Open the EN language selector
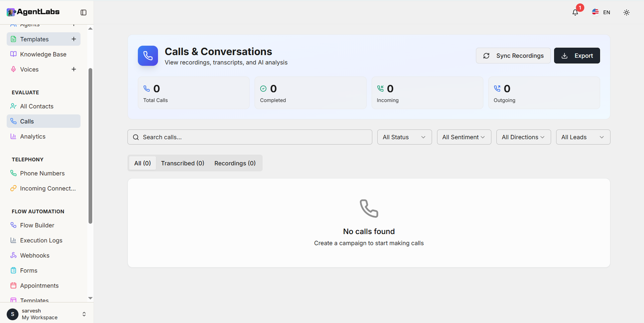Viewport: 644px width, 323px height. point(601,12)
